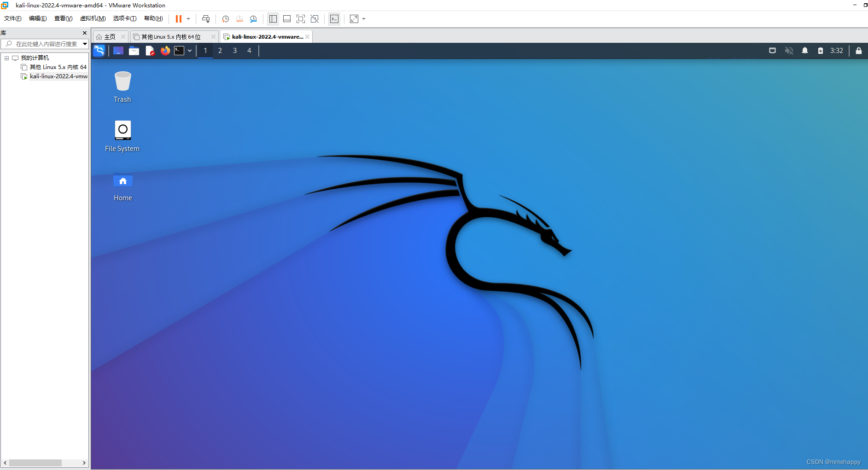The image size is (868, 470).
Task: Switch to 其他 Linux 5.x 内核 64 位 tab
Action: pos(171,37)
